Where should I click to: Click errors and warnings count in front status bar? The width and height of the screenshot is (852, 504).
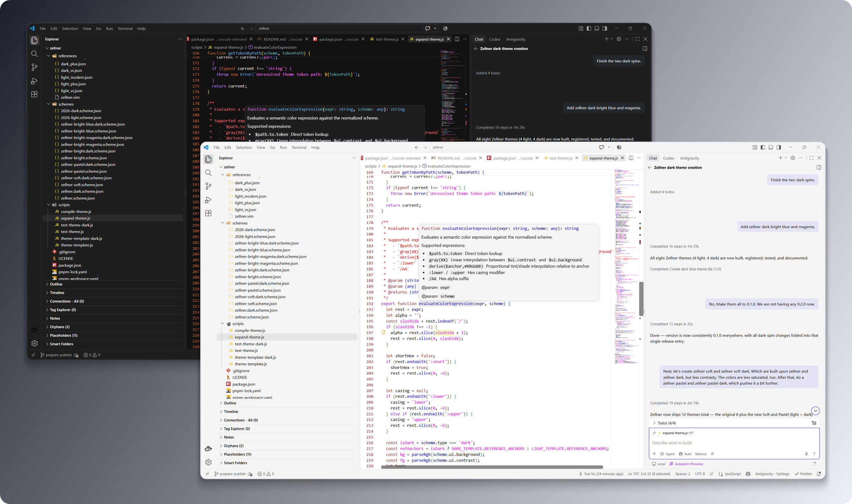point(266,474)
